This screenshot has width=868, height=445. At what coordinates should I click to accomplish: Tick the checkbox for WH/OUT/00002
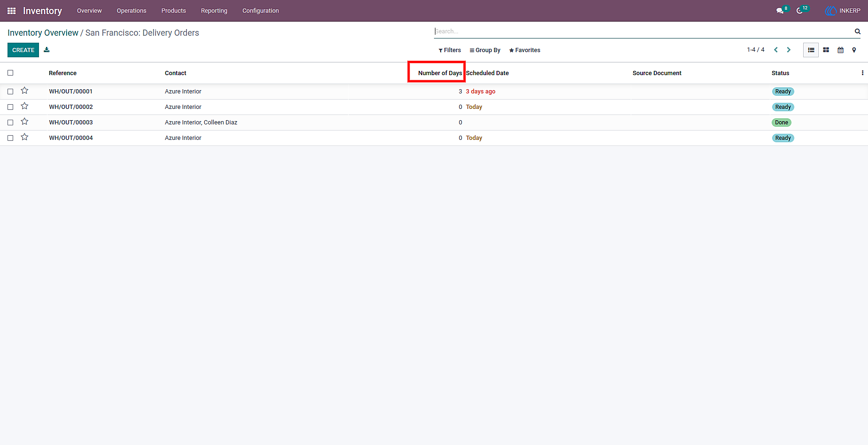tap(10, 107)
